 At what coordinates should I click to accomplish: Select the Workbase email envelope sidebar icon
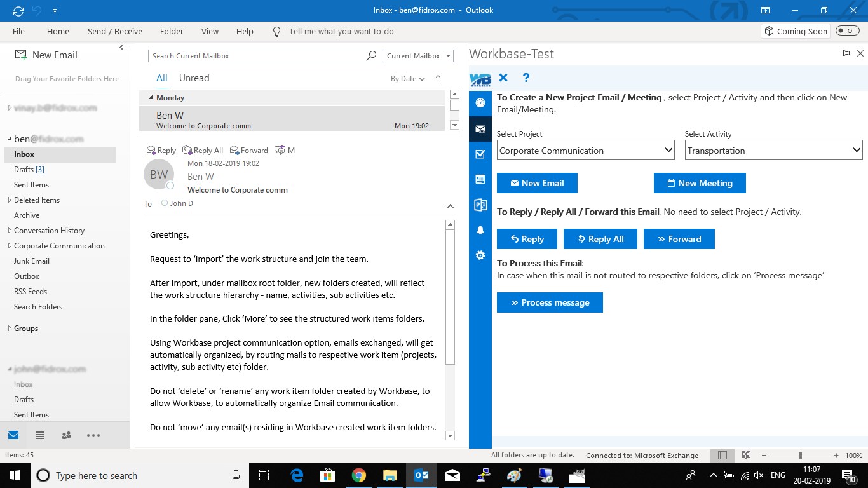point(480,129)
